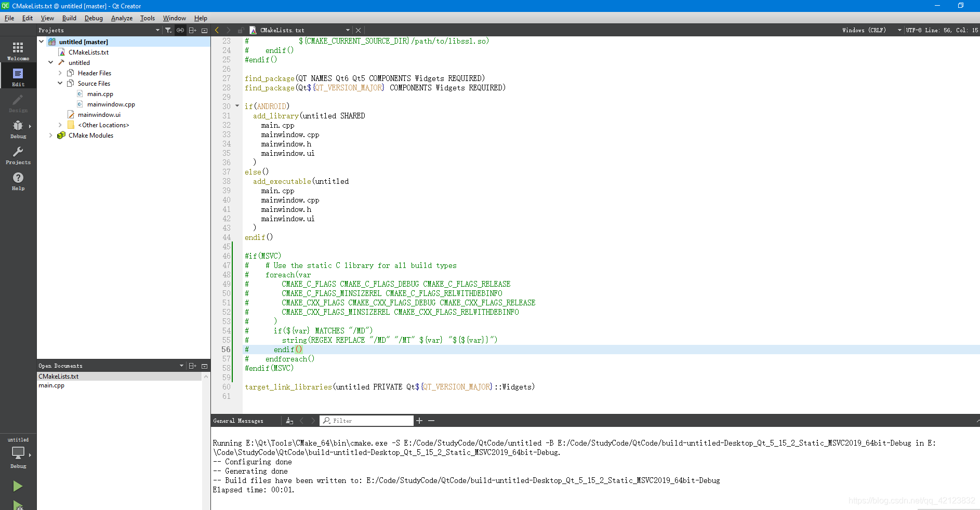
Task: Clear General Messages output with broom icon
Action: pyautogui.click(x=289, y=421)
